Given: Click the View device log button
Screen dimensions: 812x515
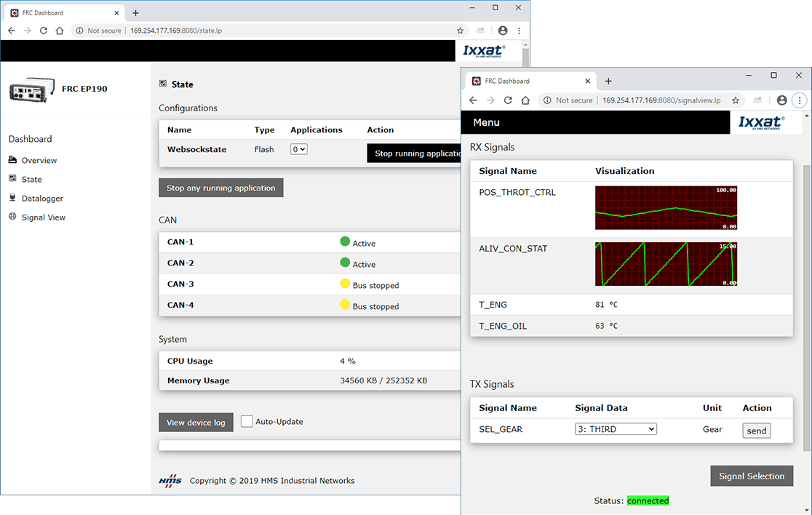Looking at the screenshot, I should (196, 423).
